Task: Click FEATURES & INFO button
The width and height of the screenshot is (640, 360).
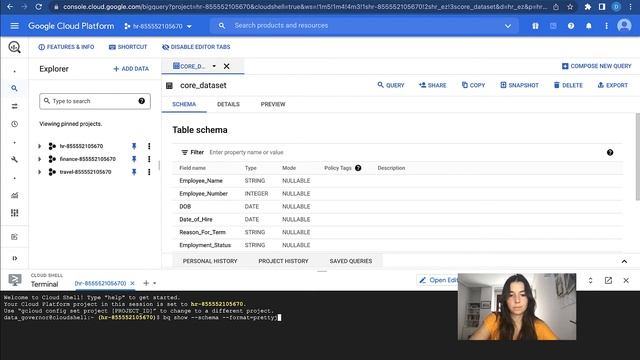Action: coord(66,47)
